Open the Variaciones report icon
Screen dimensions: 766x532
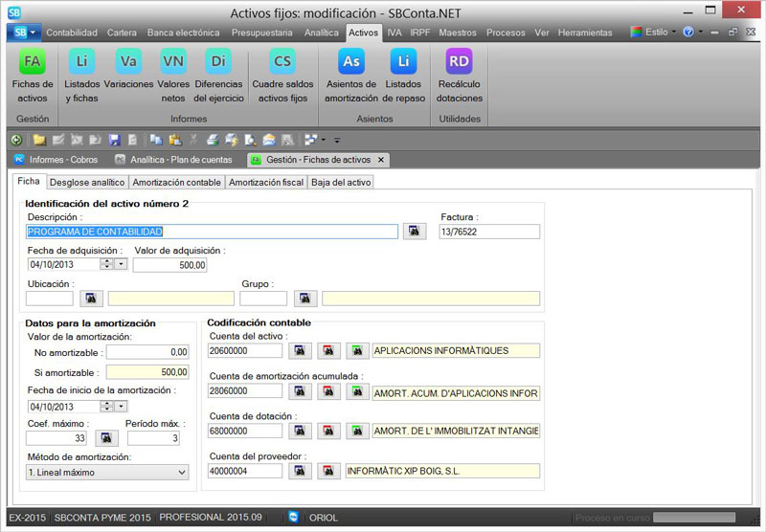(x=128, y=63)
